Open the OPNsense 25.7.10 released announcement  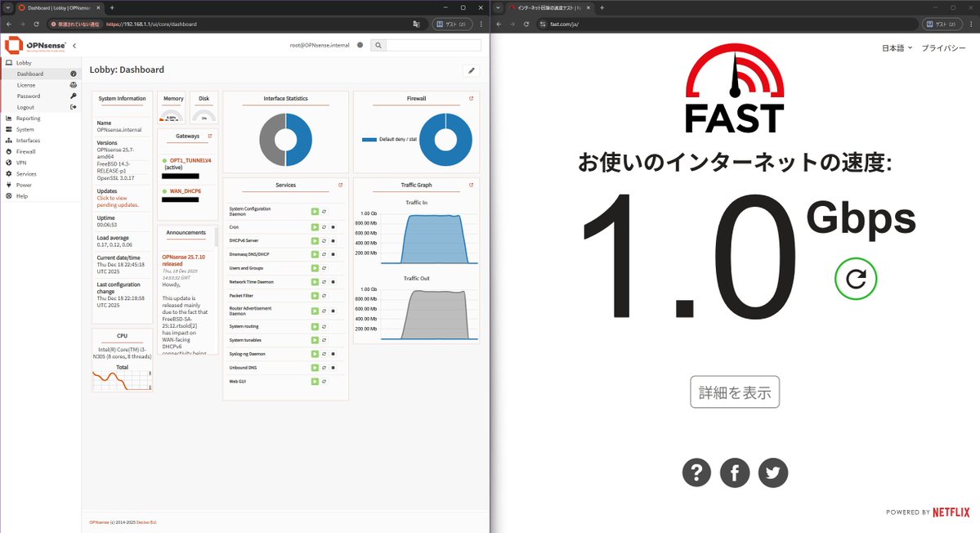click(184, 260)
